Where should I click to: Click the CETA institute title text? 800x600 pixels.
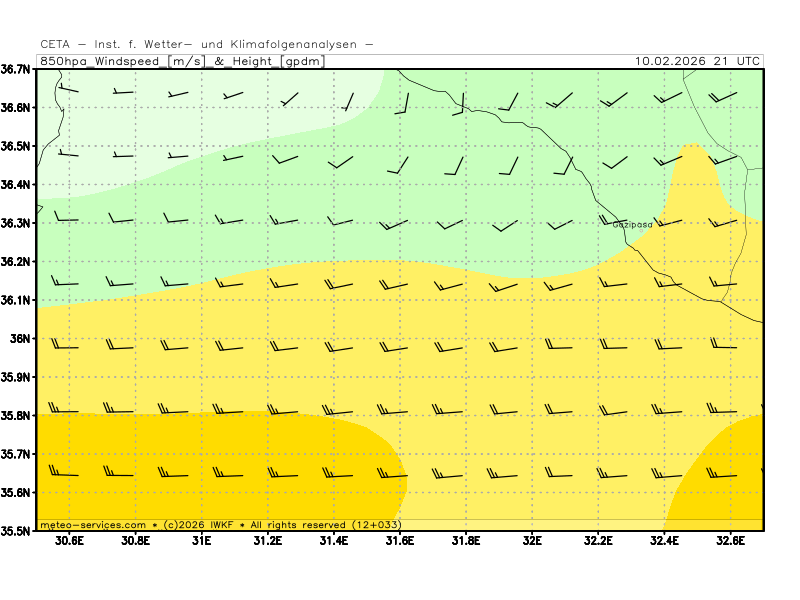tap(207, 44)
